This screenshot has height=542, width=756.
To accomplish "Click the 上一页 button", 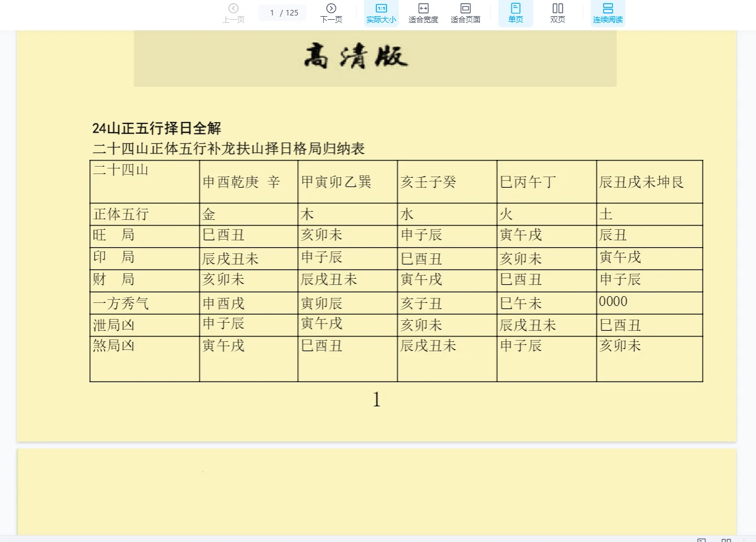I will (233, 12).
